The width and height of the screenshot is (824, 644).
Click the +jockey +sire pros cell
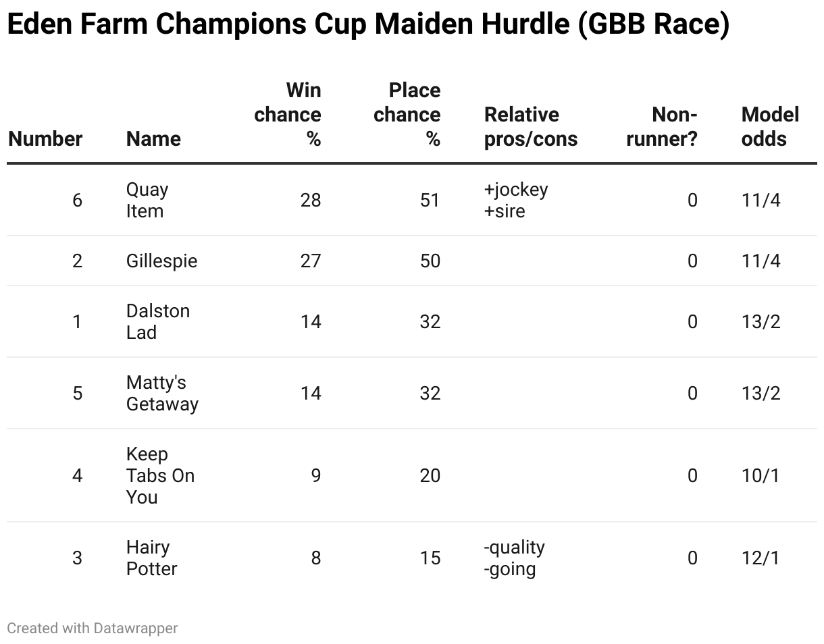click(516, 200)
